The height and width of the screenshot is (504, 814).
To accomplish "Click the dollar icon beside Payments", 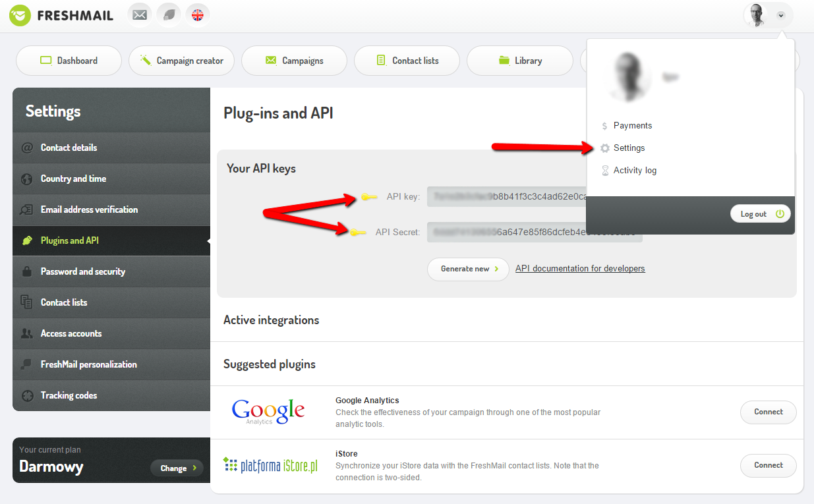I will point(604,126).
